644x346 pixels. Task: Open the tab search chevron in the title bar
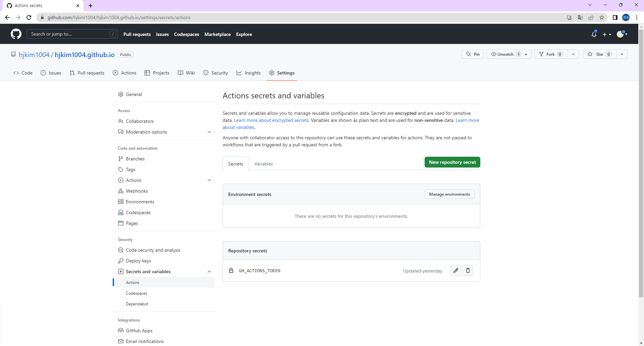point(590,5)
